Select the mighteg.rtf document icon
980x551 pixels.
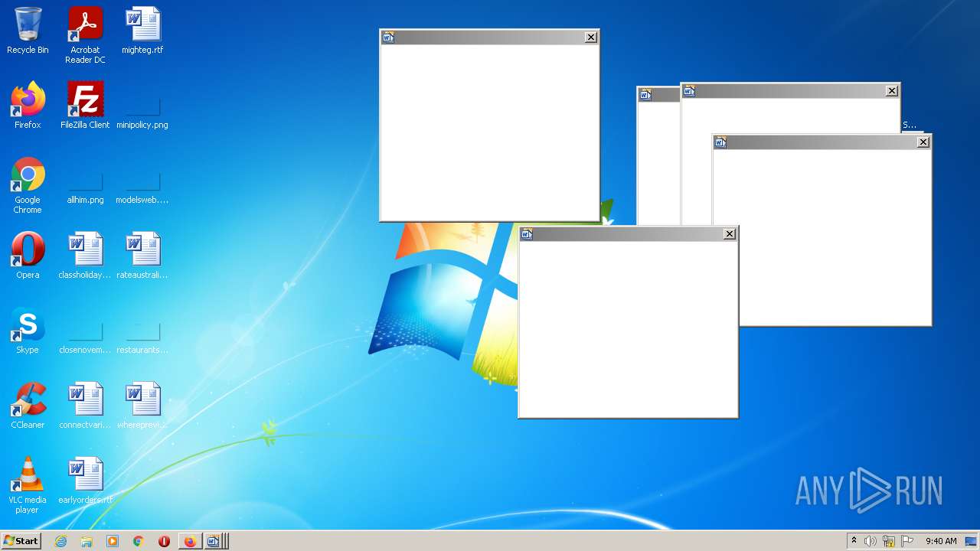[142, 31]
